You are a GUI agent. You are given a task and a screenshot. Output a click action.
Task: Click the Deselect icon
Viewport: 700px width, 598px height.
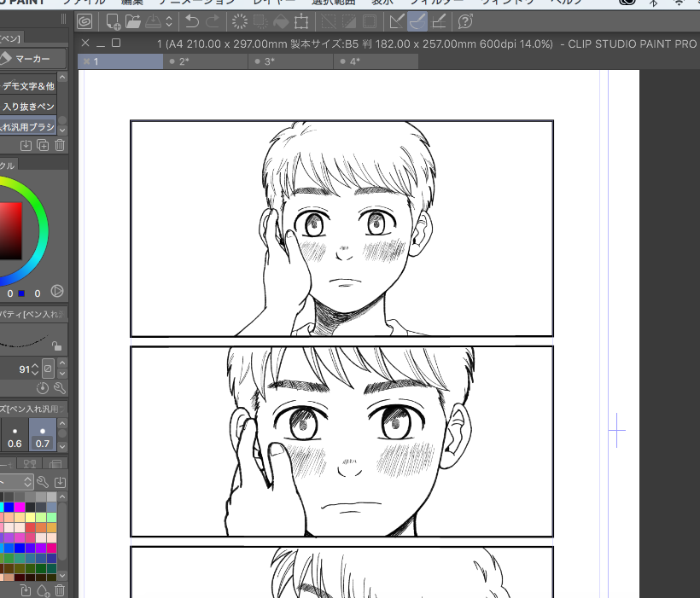[329, 21]
